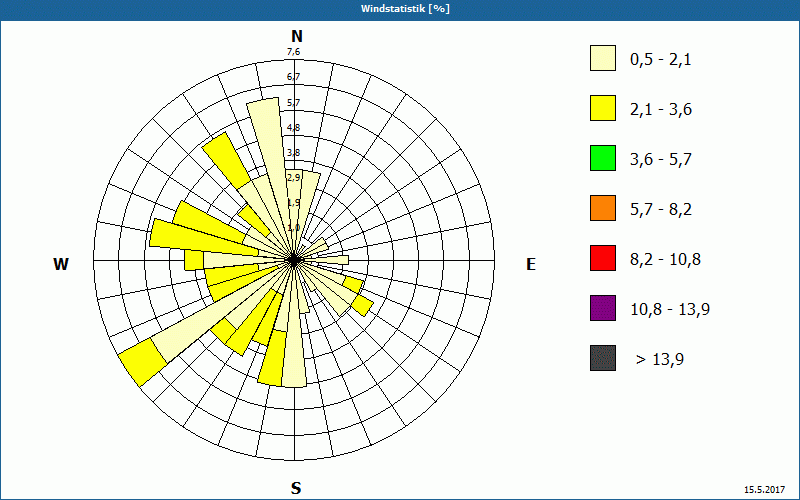Click the pale yellow 0,5 - 2,1 legend swatch
The height and width of the screenshot is (500, 800).
pyautogui.click(x=603, y=58)
